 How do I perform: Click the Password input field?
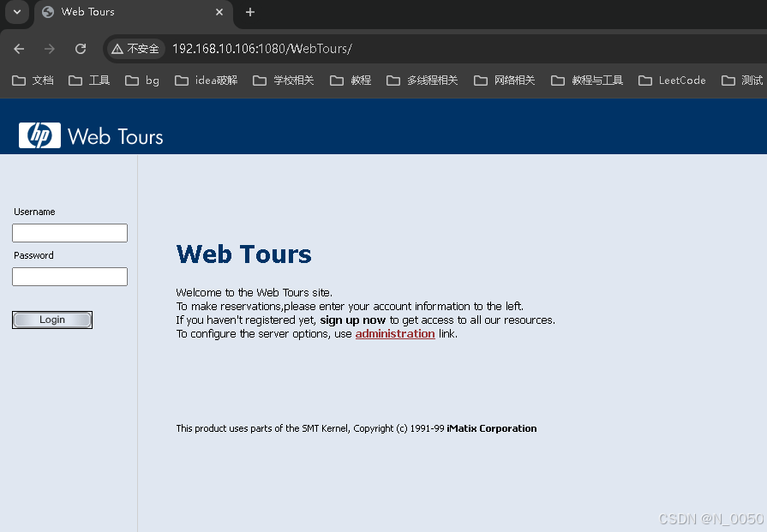70,276
